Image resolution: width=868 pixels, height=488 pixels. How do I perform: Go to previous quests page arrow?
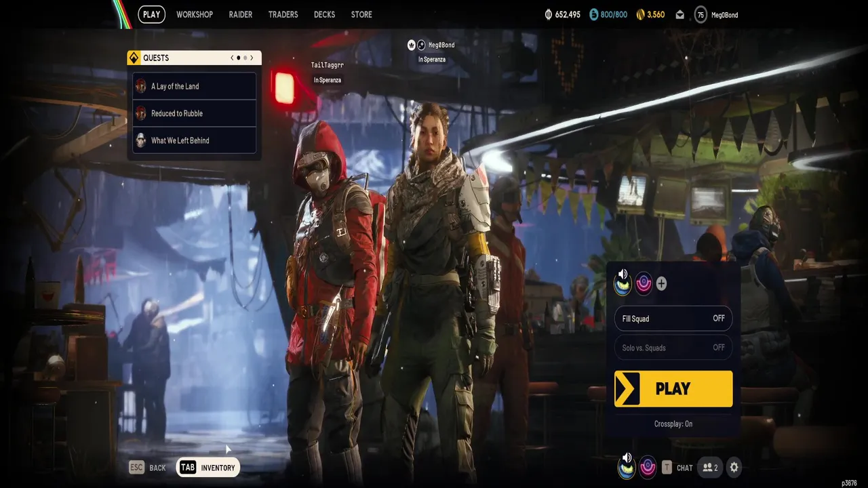232,58
